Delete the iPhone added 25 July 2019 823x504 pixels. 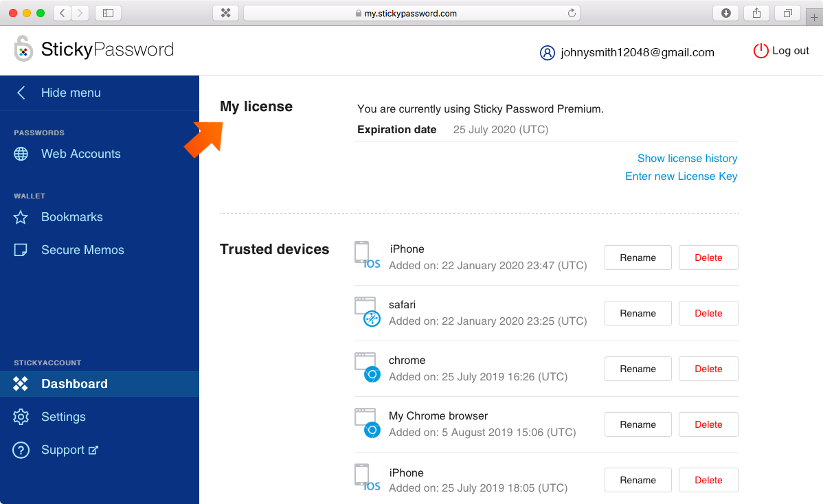(x=708, y=480)
